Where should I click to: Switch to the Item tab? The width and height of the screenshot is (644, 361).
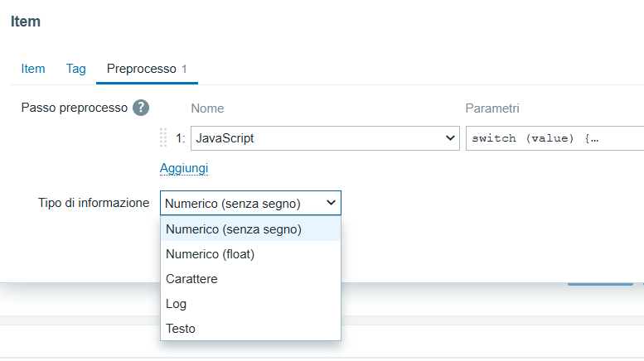point(33,69)
